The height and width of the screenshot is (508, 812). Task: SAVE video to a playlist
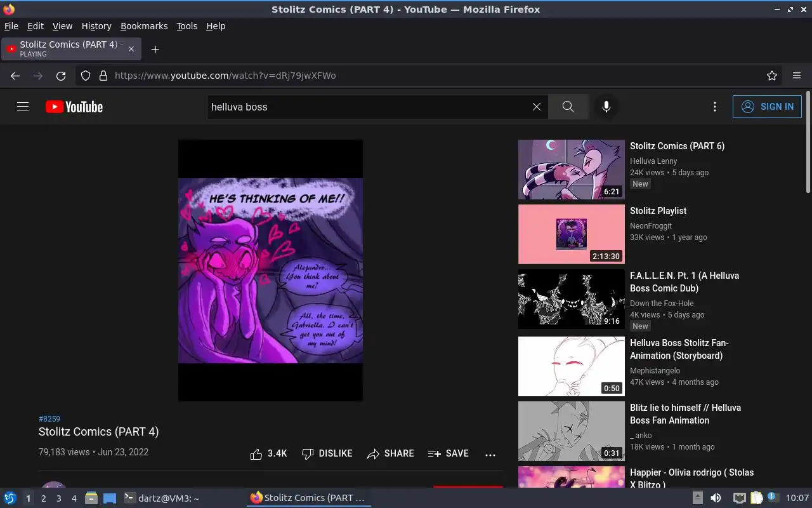pyautogui.click(x=448, y=453)
